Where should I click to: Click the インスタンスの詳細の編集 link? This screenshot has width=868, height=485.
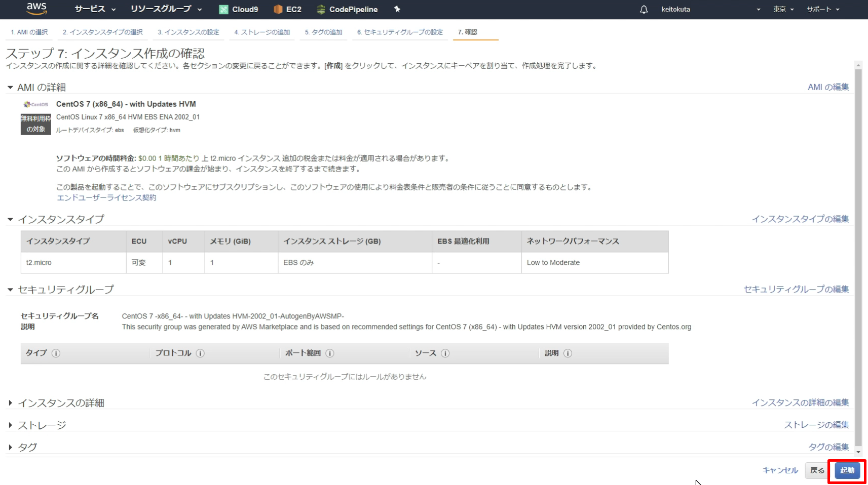[800, 402]
